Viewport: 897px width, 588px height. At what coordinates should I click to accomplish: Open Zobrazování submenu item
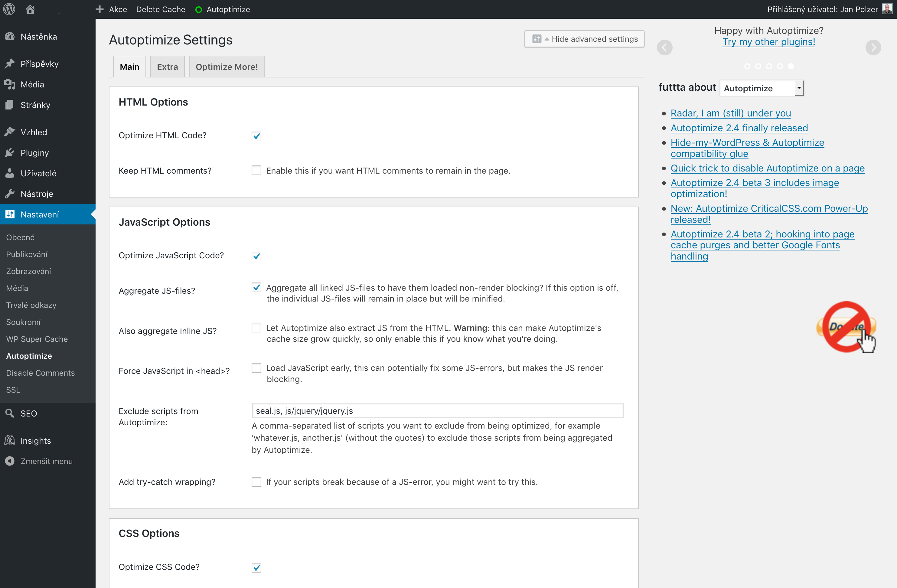coord(29,271)
